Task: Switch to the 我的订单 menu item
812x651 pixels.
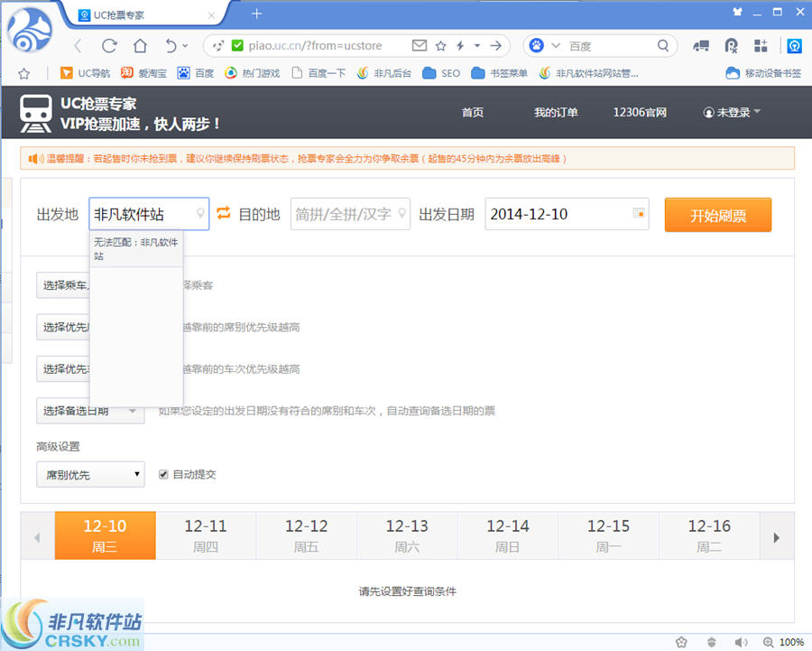Action: (557, 112)
